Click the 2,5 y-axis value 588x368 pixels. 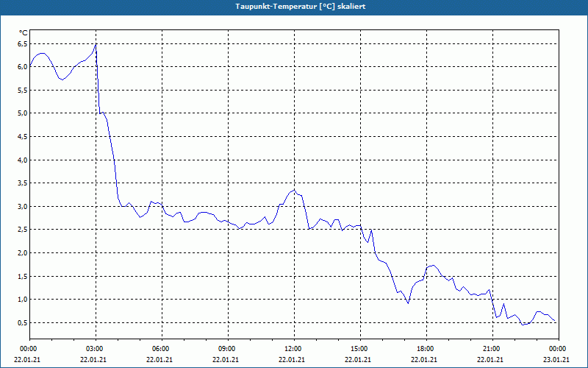[x=23, y=230]
